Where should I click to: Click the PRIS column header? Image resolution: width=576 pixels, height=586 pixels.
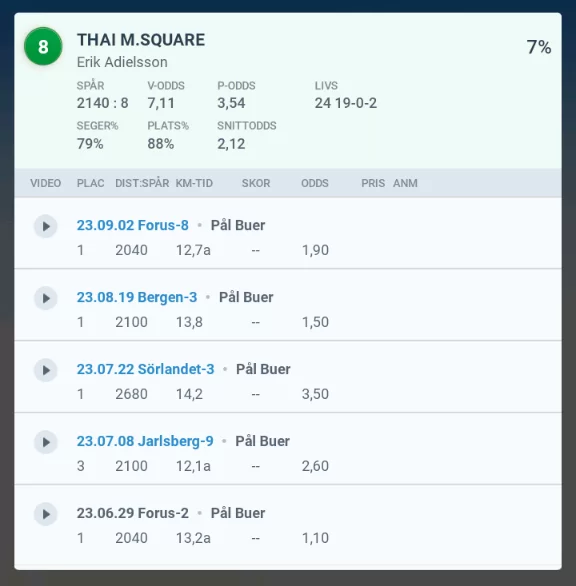(373, 183)
